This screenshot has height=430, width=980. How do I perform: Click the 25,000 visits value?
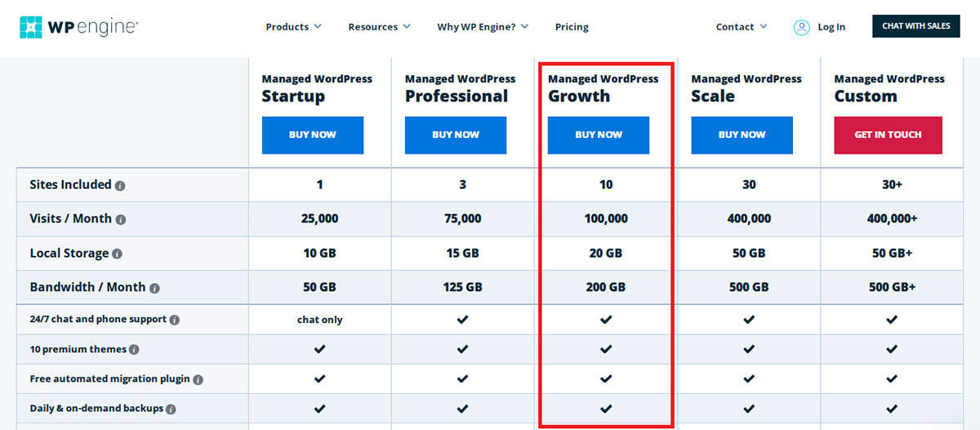[319, 219]
